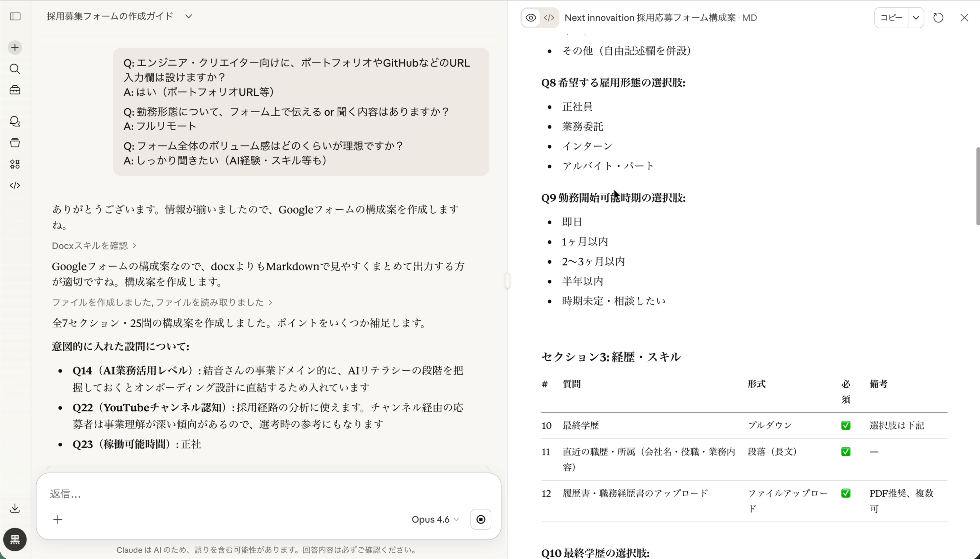Select the code icon in the sidebar
The width and height of the screenshot is (980, 559).
point(15,185)
